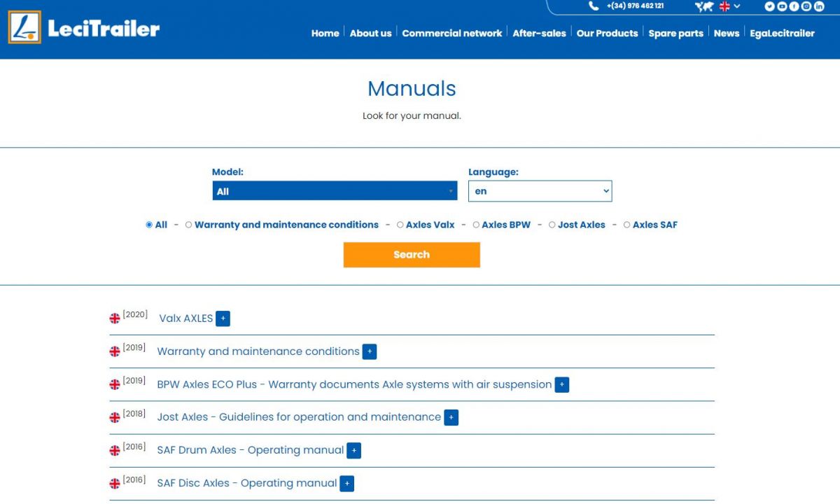Open the Commercial network menu
The image size is (840, 504).
(x=452, y=33)
